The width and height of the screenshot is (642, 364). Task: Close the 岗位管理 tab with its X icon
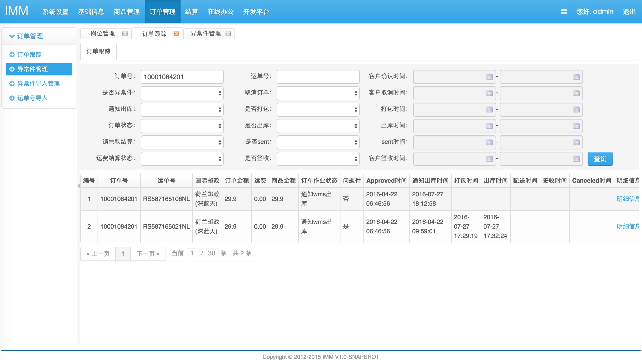(125, 33)
